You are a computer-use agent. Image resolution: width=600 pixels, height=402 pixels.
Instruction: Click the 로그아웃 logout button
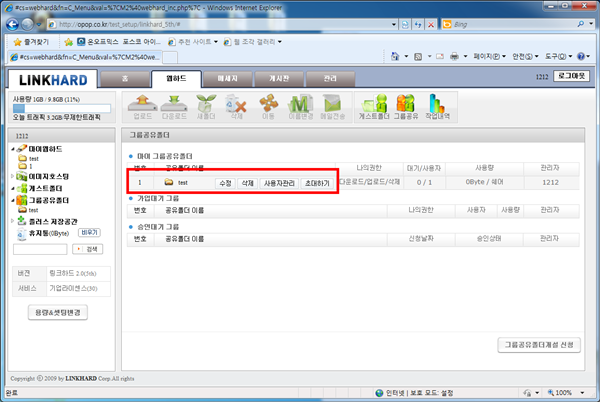[x=571, y=76]
